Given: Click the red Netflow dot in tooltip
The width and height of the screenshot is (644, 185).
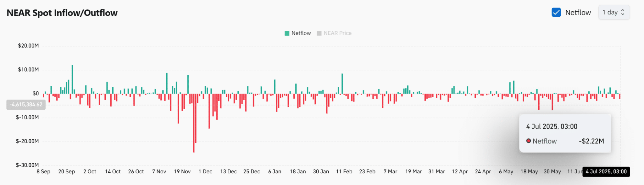Looking at the screenshot, I should (x=529, y=141).
